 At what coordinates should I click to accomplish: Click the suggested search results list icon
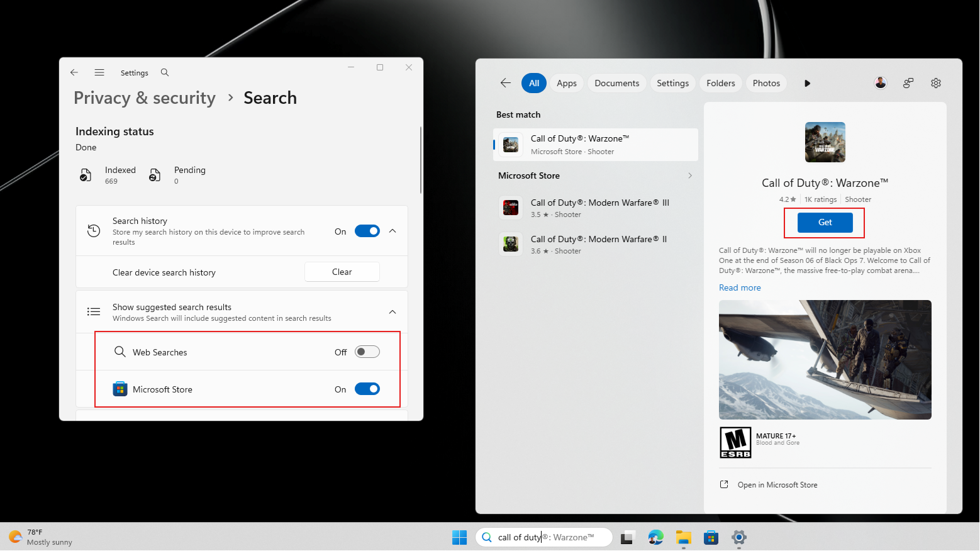click(94, 311)
